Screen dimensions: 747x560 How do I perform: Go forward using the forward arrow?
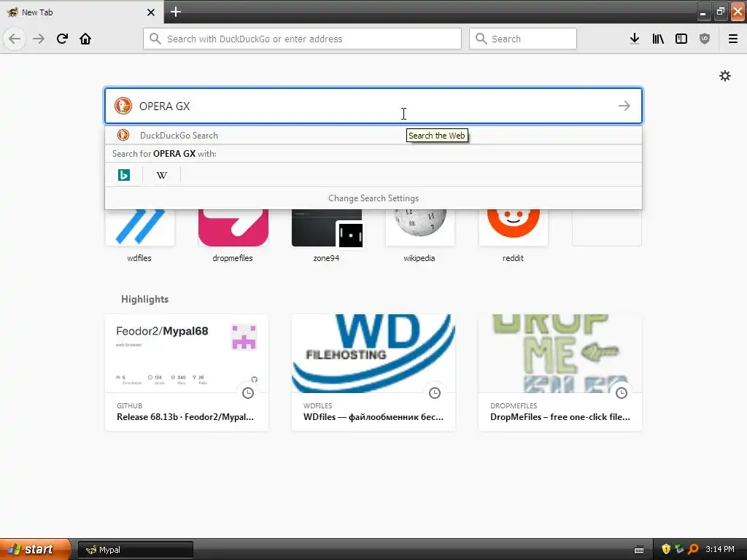point(39,39)
